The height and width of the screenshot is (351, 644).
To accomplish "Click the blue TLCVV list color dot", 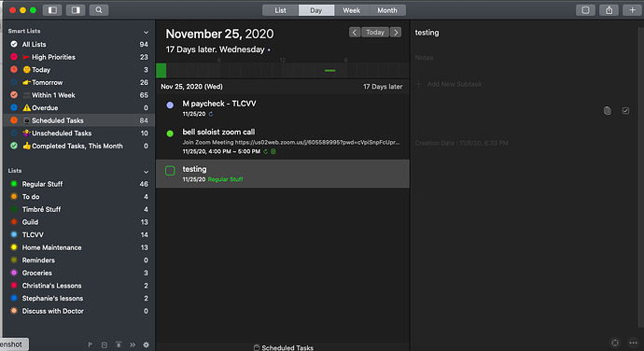I will point(14,234).
